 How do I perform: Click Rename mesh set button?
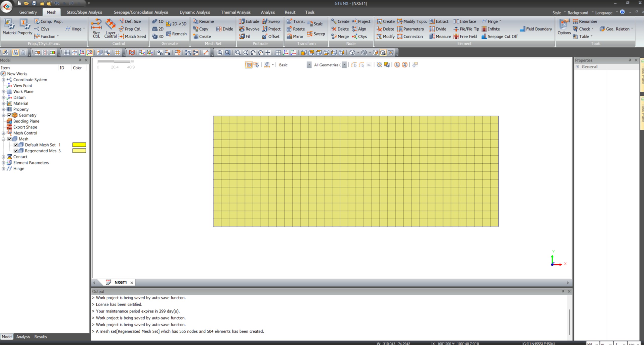click(203, 21)
